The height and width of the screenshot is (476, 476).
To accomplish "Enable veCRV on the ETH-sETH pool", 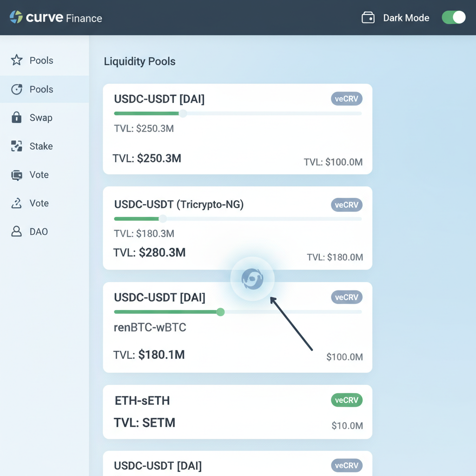I will point(346,400).
